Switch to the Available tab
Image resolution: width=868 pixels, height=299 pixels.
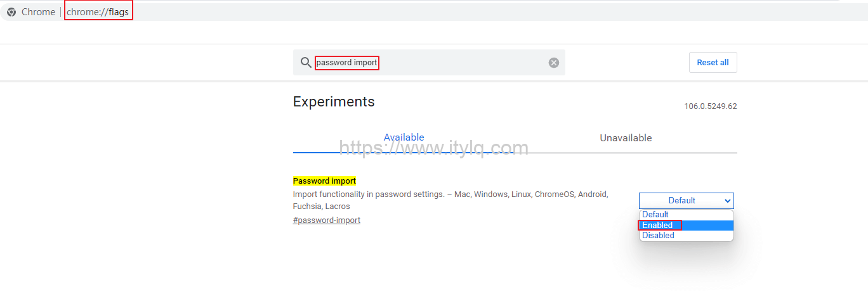point(404,137)
